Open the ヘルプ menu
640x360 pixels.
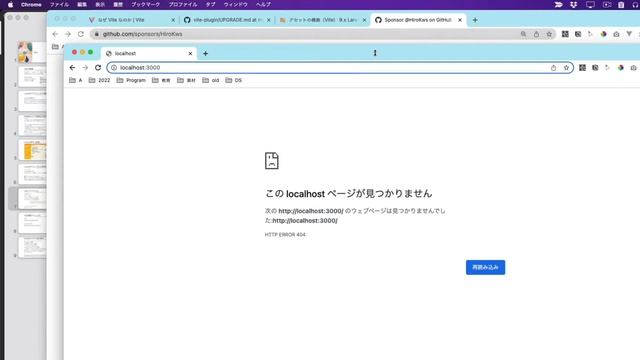(x=263, y=4)
